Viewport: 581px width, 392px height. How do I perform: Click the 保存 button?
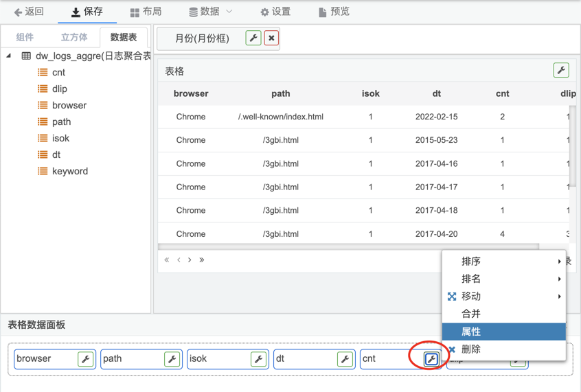point(87,12)
